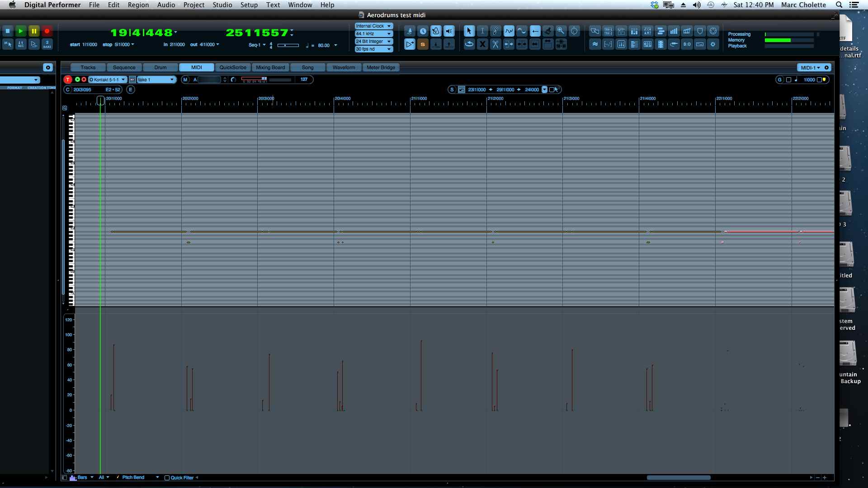The image size is (868, 488).
Task: Open the Spotlight search icon in menu bar
Action: [x=839, y=5]
